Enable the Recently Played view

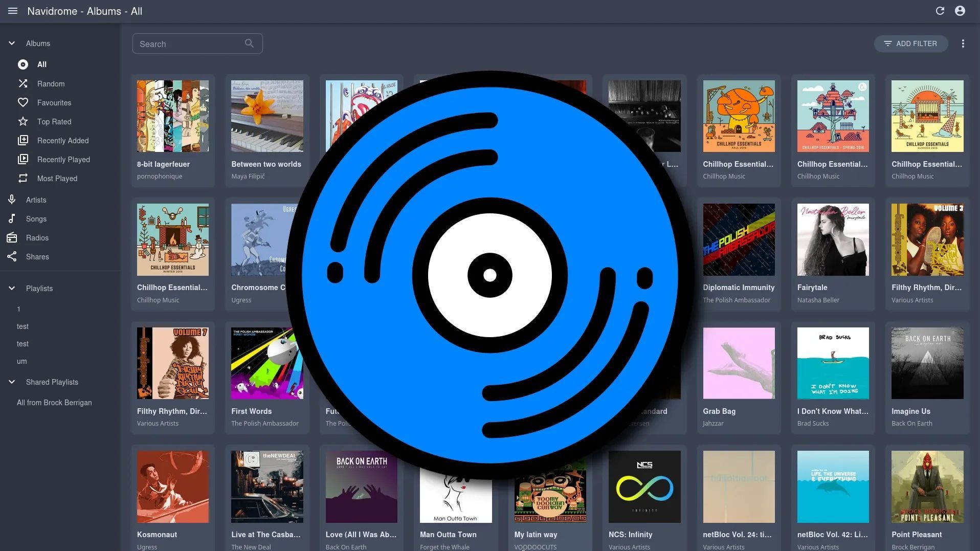(23, 159)
